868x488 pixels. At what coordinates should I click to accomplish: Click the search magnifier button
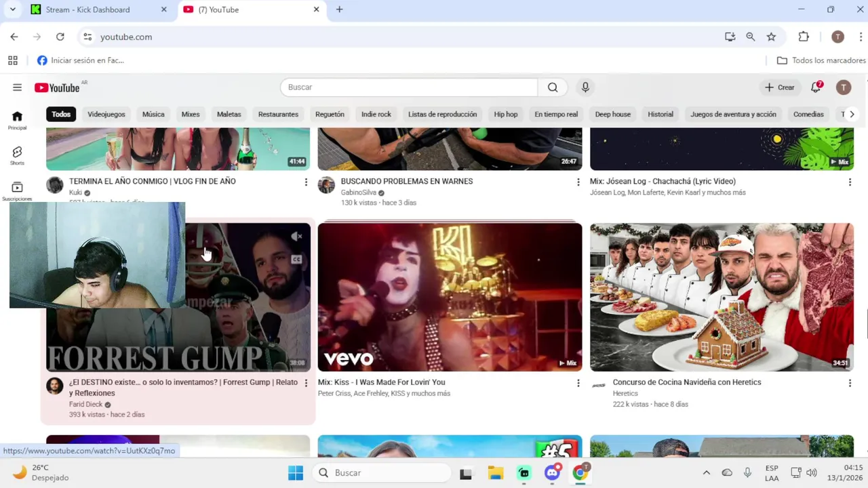click(553, 87)
